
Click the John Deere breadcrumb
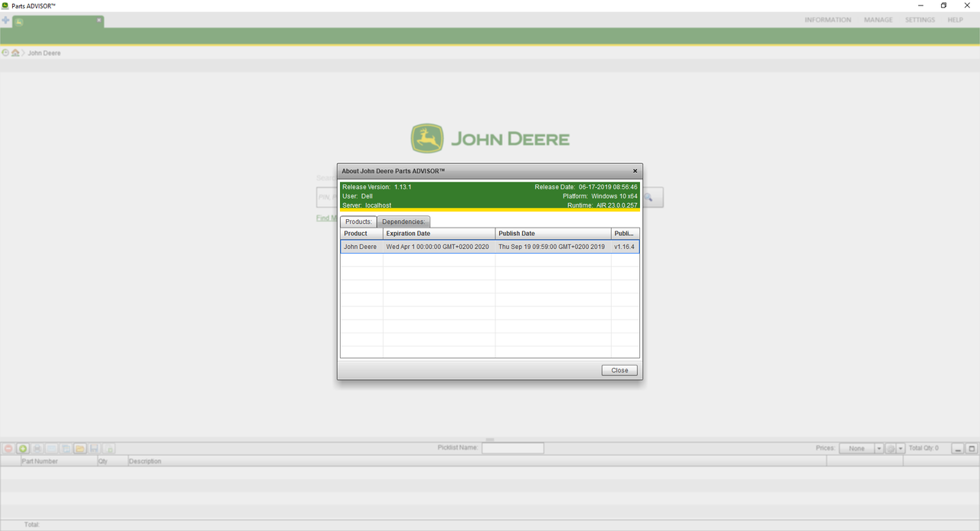click(44, 53)
